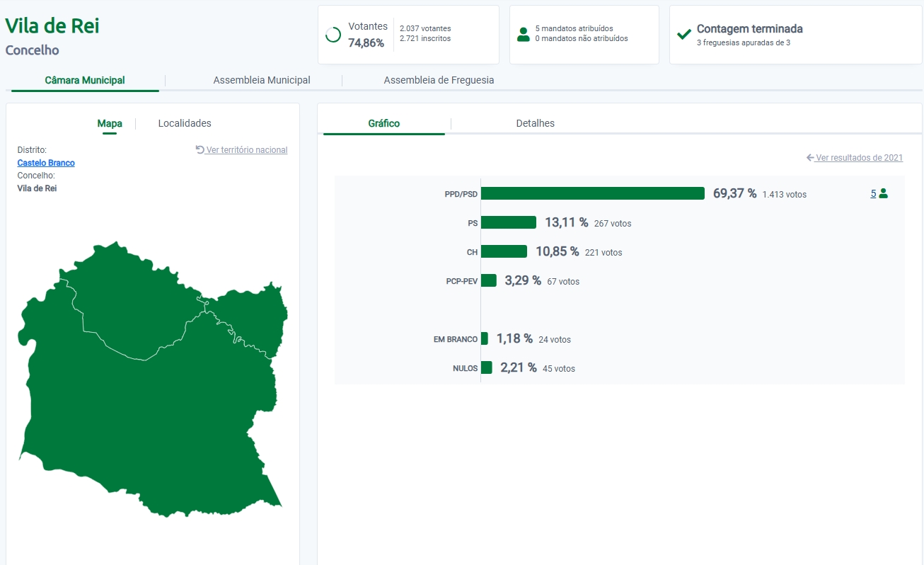Select the Câmara Municipal tab
The image size is (924, 565).
pos(85,81)
